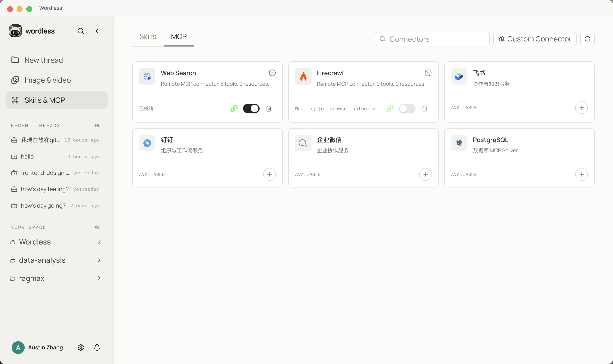
Task: Expand the data-analysis space folder
Action: click(56, 260)
